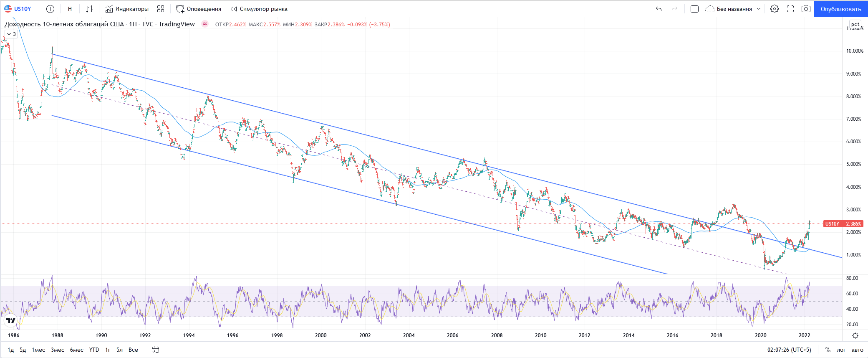Open the chart type candles icon
Viewport: 868px width, 358px height.
click(90, 9)
